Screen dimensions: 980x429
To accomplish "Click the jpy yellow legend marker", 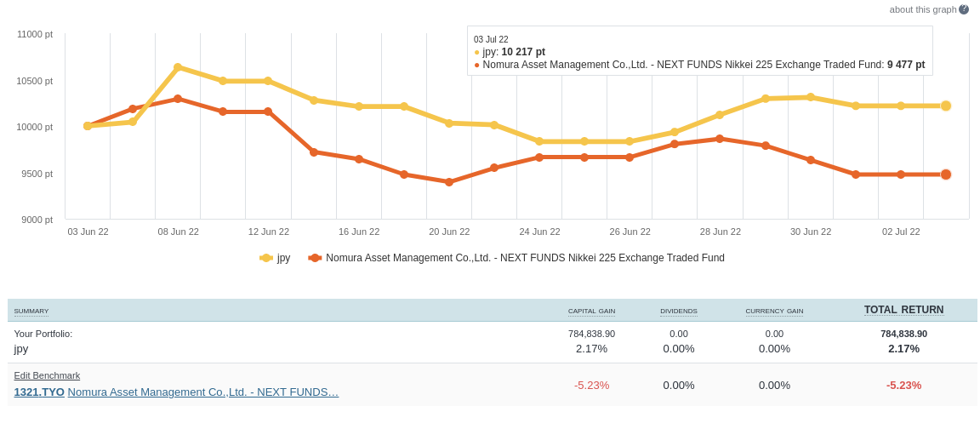I will click(266, 258).
